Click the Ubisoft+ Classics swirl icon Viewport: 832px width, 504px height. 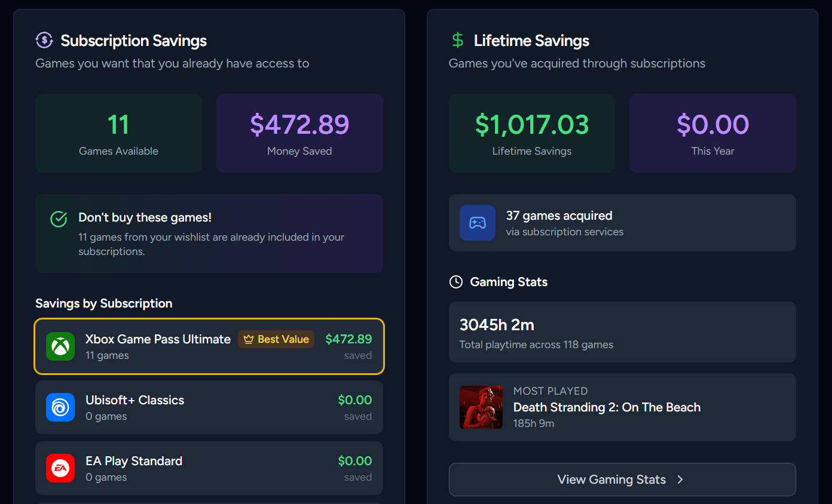point(60,407)
